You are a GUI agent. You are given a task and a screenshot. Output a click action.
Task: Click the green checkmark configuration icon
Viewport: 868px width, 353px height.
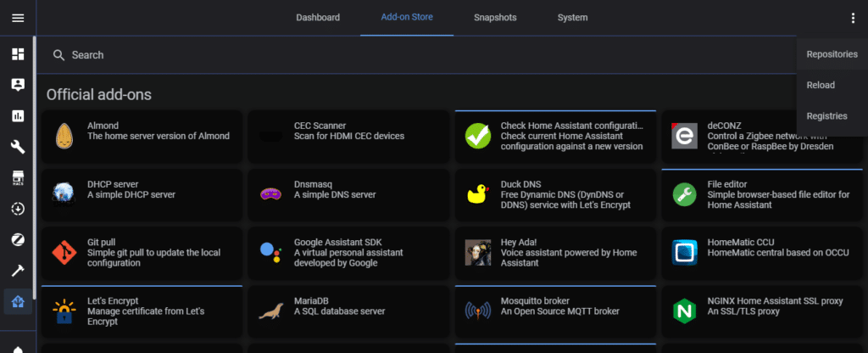478,137
